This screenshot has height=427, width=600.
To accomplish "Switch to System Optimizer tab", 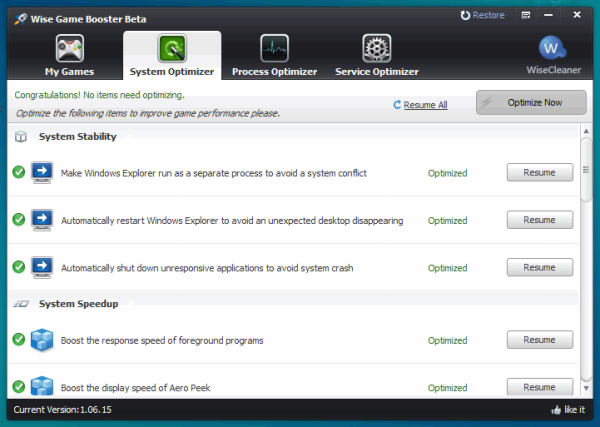I will point(172,55).
